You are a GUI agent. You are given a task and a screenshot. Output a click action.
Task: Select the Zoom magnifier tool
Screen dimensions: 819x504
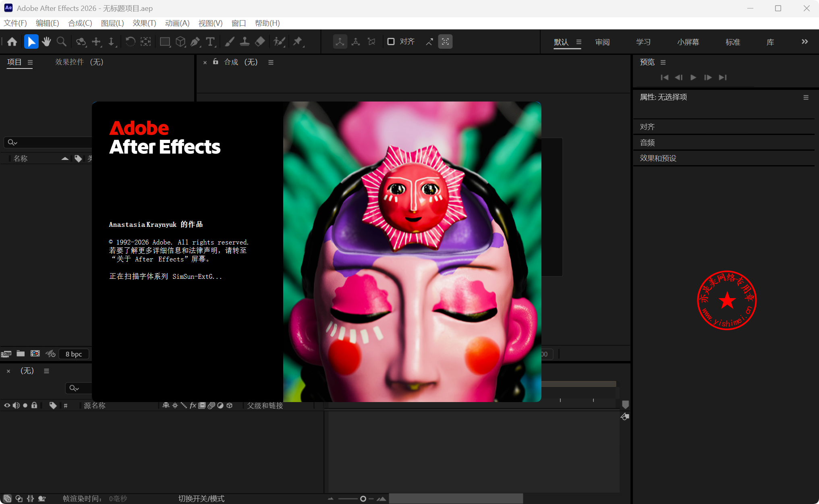[x=61, y=41]
